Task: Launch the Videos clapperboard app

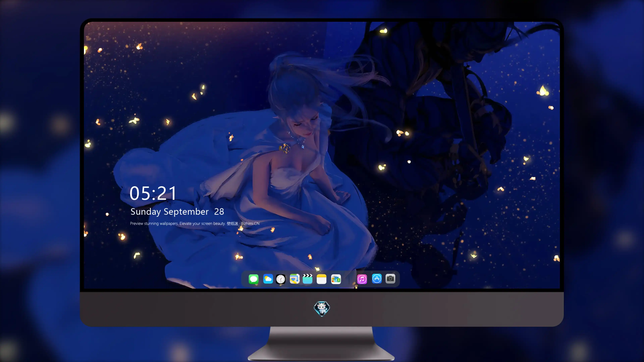Action: click(x=308, y=279)
